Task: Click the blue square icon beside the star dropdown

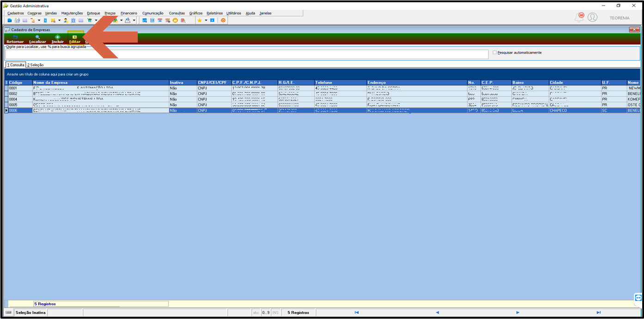Action: point(212,20)
